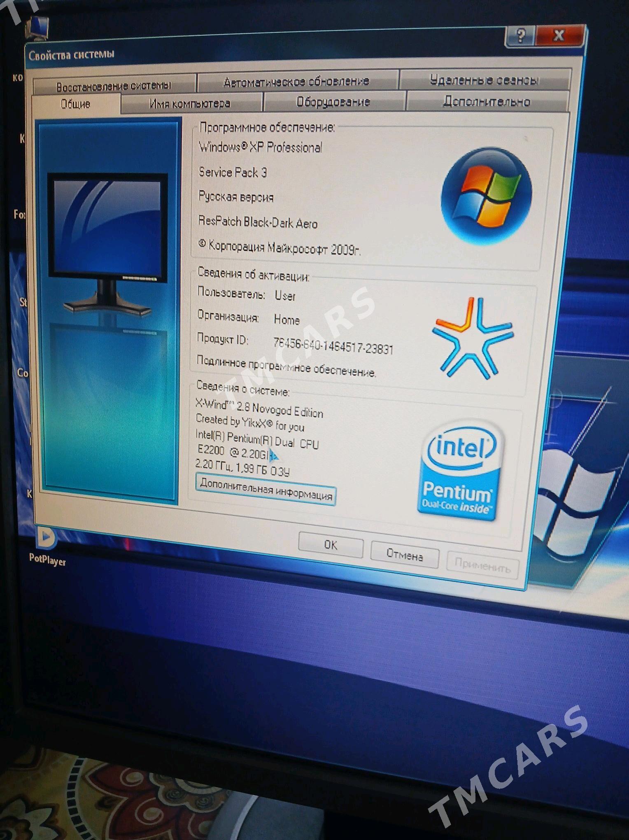Screen dimensions: 629x840
Task: Cancel with the Отмена button
Action: [405, 555]
